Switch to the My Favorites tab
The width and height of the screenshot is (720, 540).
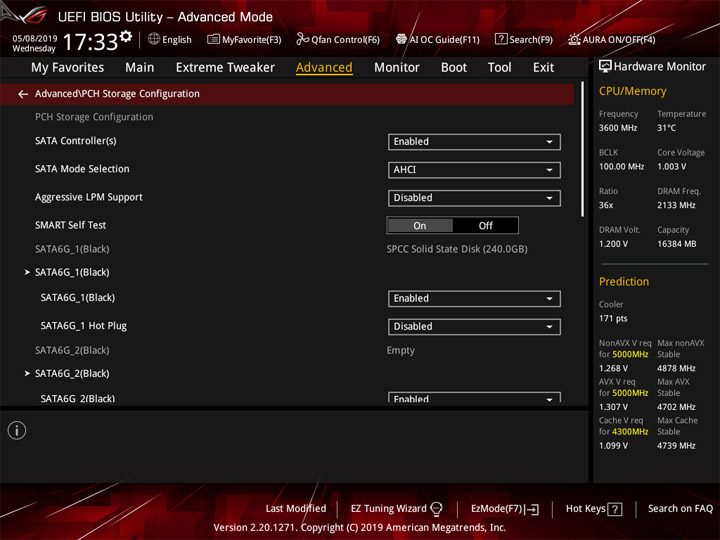[68, 68]
